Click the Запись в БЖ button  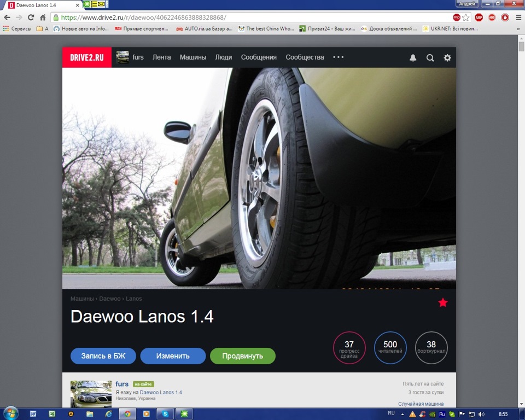pyautogui.click(x=103, y=355)
